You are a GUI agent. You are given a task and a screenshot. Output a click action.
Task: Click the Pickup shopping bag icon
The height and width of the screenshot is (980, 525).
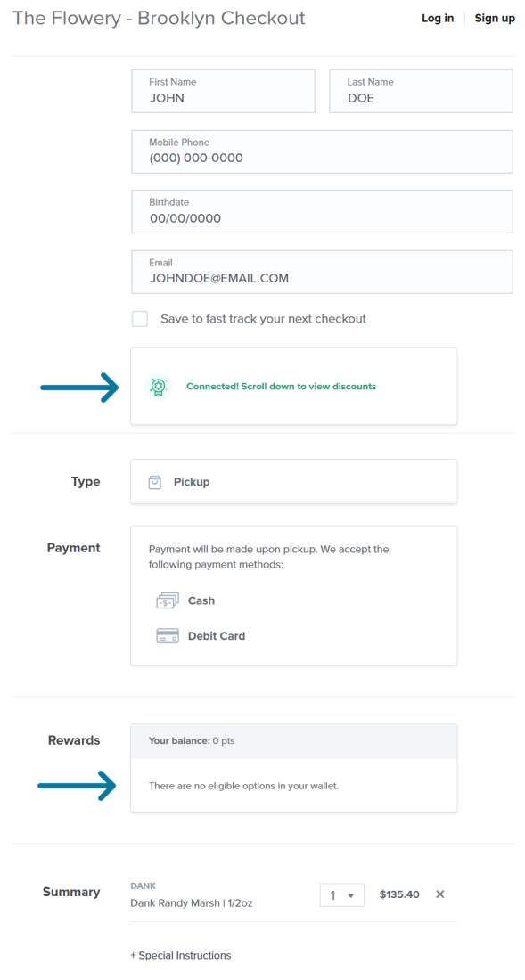pos(155,482)
